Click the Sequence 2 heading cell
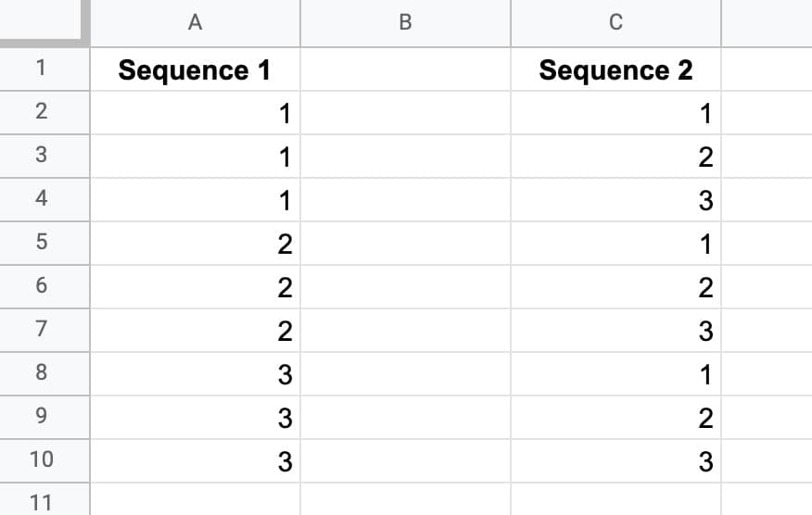Viewport: 812px width, 515px height. click(x=615, y=69)
